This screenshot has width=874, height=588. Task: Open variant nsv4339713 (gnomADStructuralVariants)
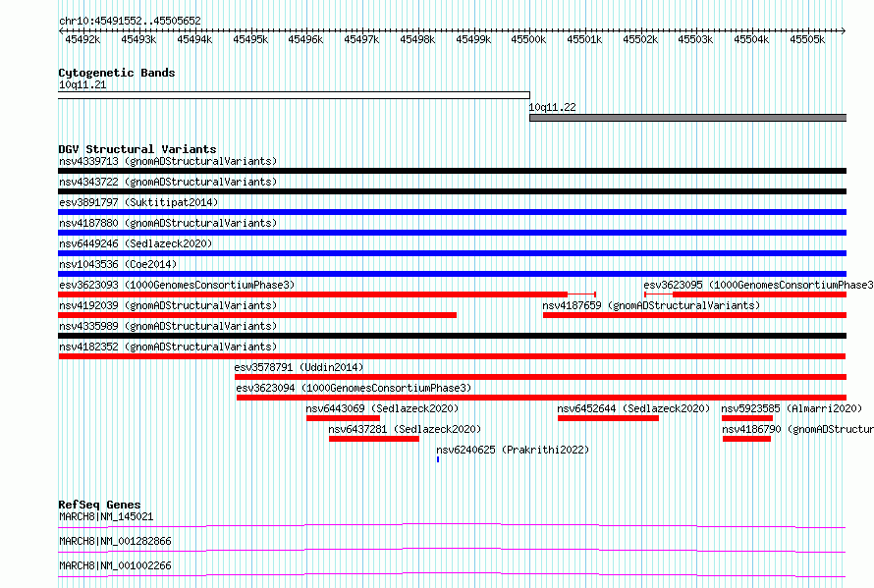tap(168, 161)
